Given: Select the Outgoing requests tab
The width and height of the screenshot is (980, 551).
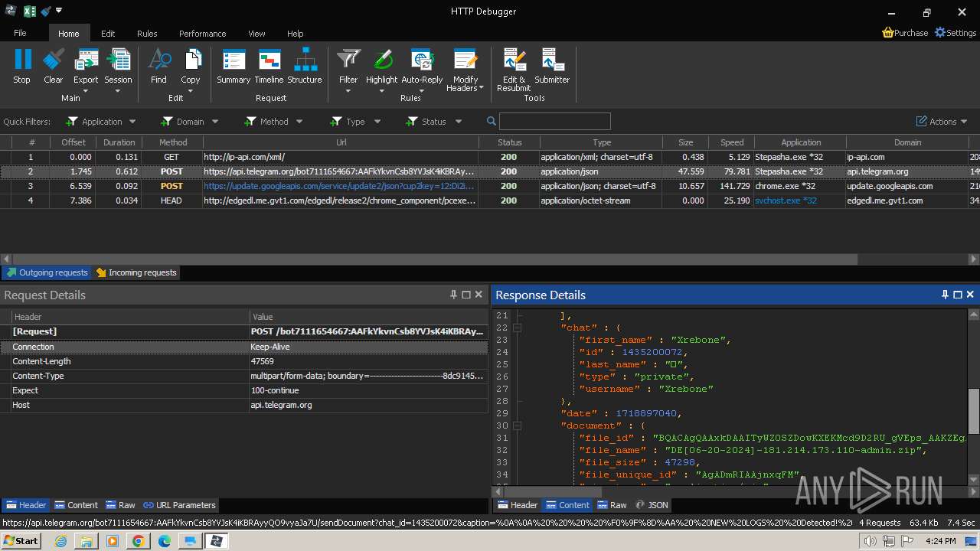Looking at the screenshot, I should tap(47, 272).
